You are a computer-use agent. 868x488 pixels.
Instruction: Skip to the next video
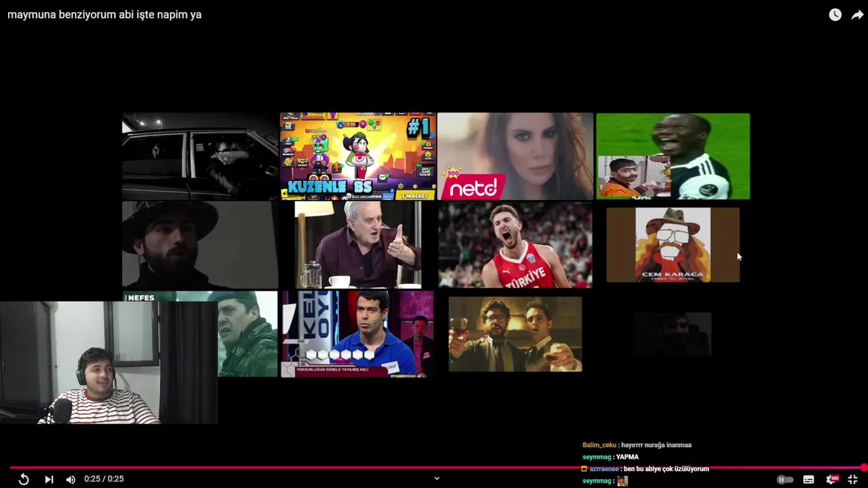point(49,479)
